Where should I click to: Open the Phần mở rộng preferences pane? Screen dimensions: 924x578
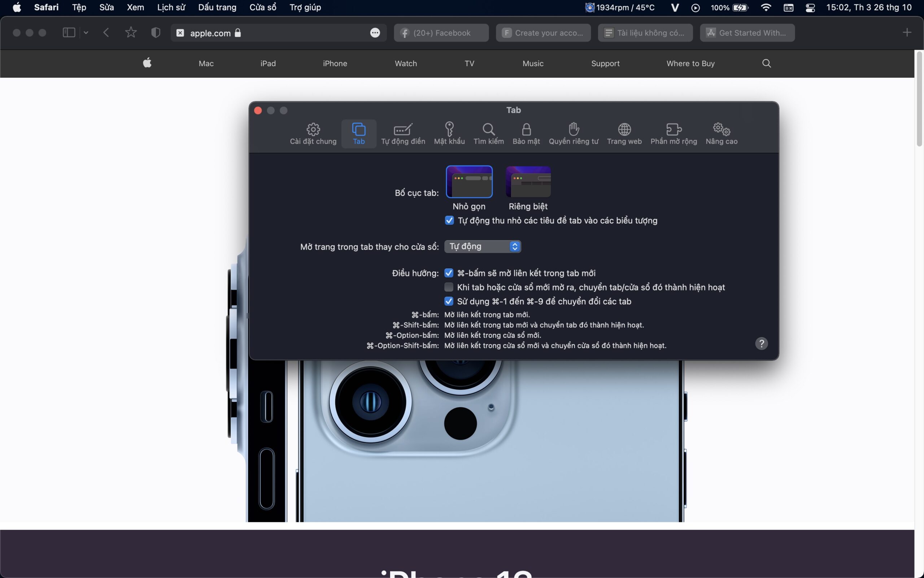(674, 133)
